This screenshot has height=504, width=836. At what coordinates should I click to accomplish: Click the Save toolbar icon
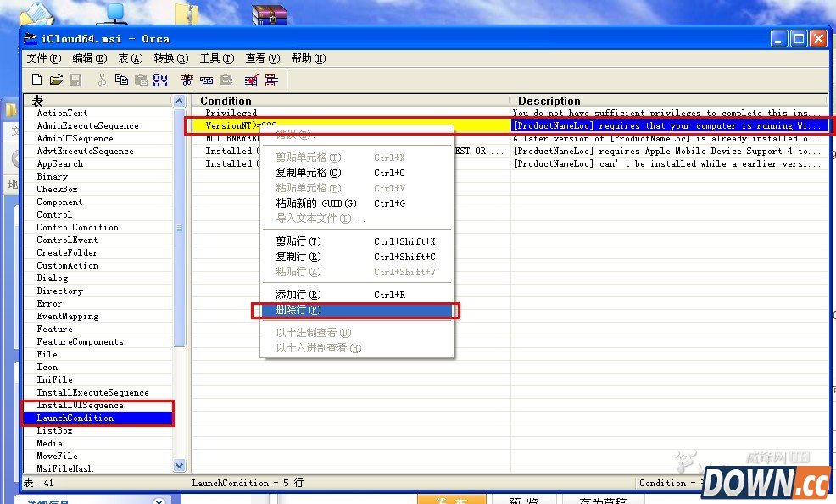pyautogui.click(x=76, y=80)
